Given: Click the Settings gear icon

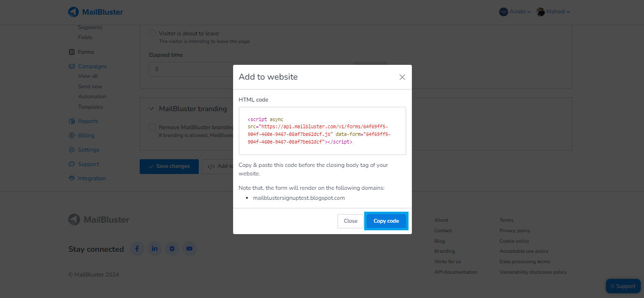Looking at the screenshot, I should coord(72,150).
